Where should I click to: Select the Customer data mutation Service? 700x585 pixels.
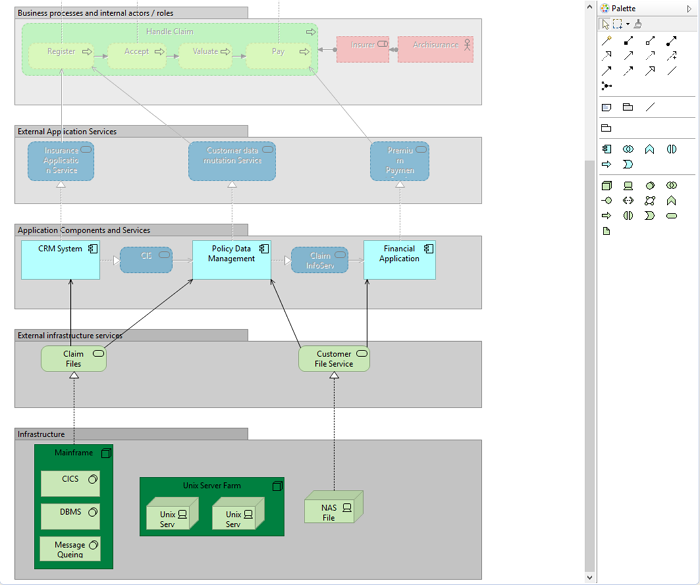click(x=232, y=161)
